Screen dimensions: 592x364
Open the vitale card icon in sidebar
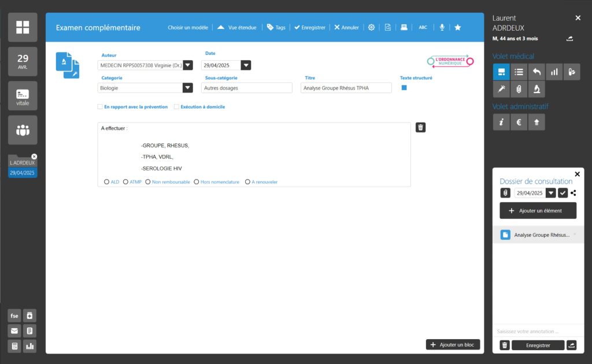(23, 96)
